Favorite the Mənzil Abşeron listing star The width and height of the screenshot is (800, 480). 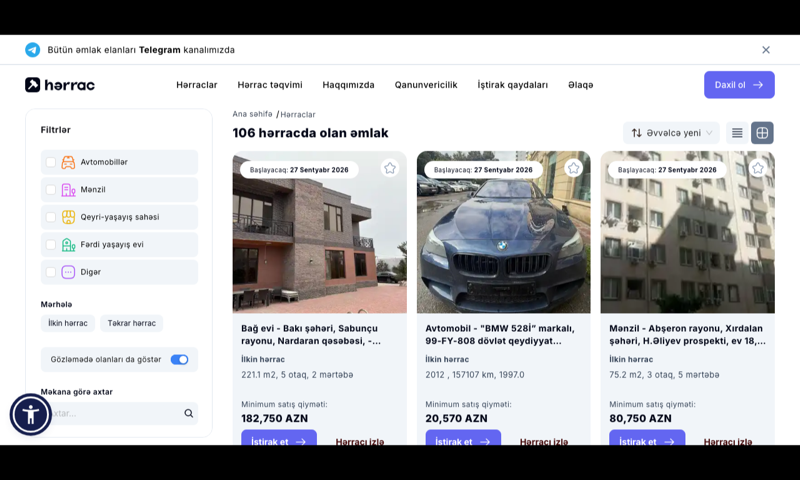pos(758,168)
